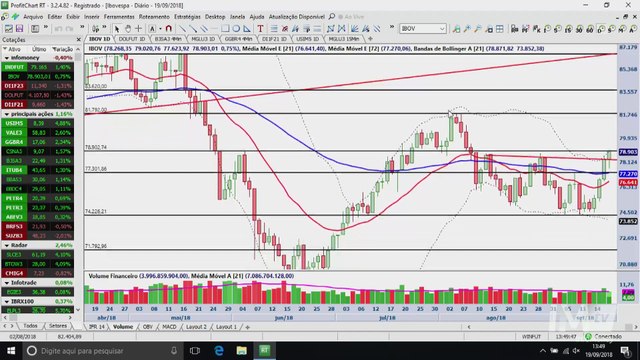
Task: Select the weekly S timeframe clock icon
Action: 611,29
